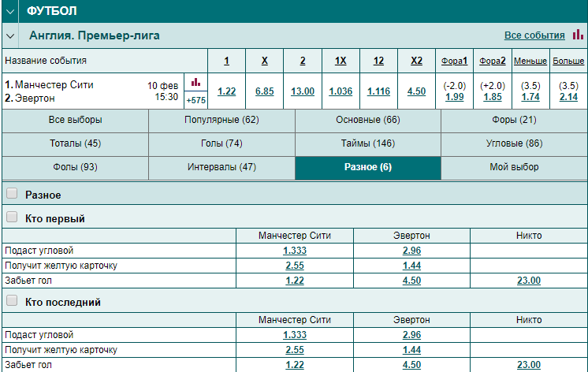Bet on Everton win at 13.00

(303, 91)
